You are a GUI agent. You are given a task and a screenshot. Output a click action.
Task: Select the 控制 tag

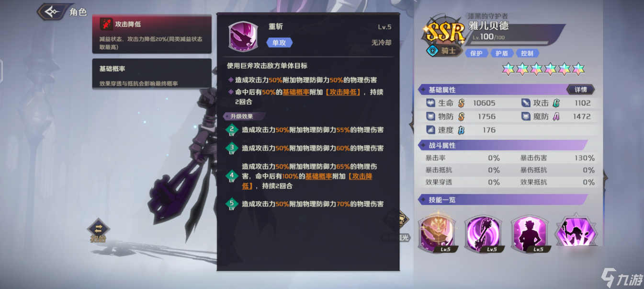click(x=527, y=53)
